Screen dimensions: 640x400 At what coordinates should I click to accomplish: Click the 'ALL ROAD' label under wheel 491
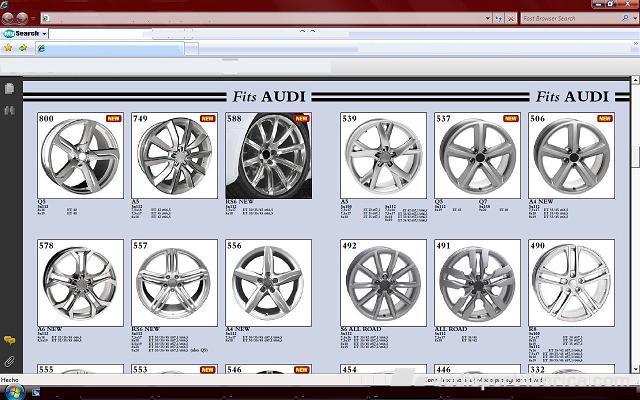point(451,329)
